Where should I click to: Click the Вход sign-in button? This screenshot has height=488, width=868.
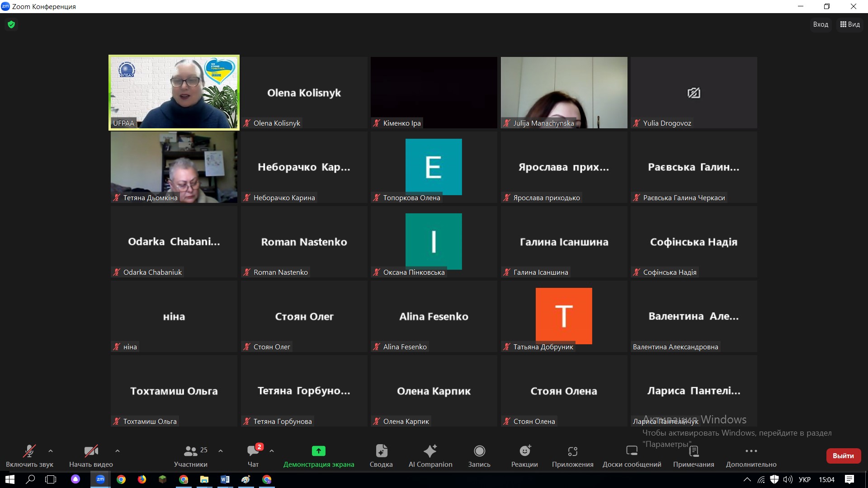pyautogui.click(x=821, y=24)
